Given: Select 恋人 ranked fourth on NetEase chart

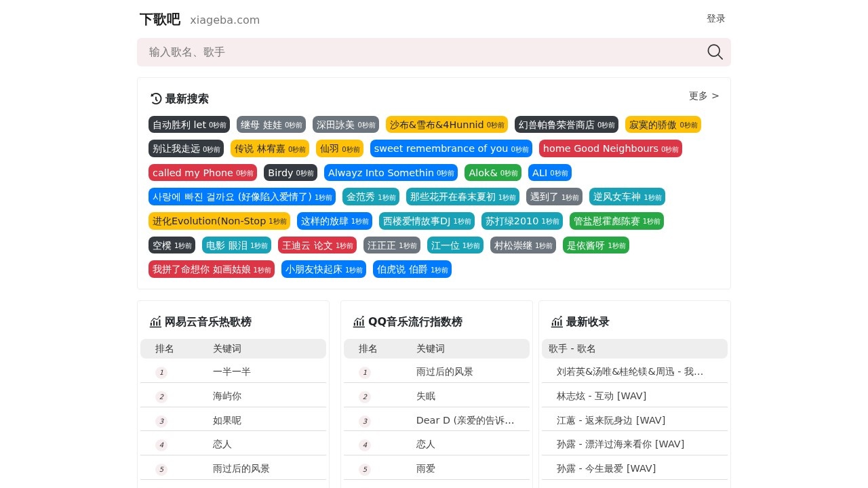Looking at the screenshot, I should coord(222,444).
